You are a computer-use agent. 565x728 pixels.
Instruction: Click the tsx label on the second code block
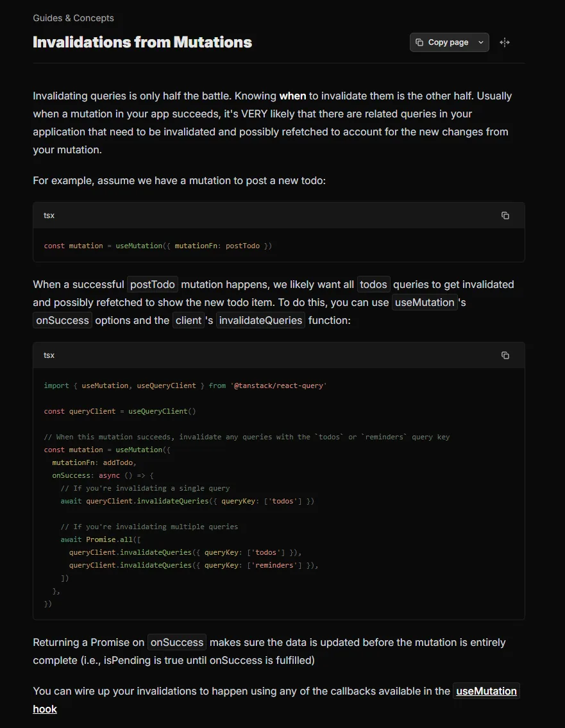[49, 355]
